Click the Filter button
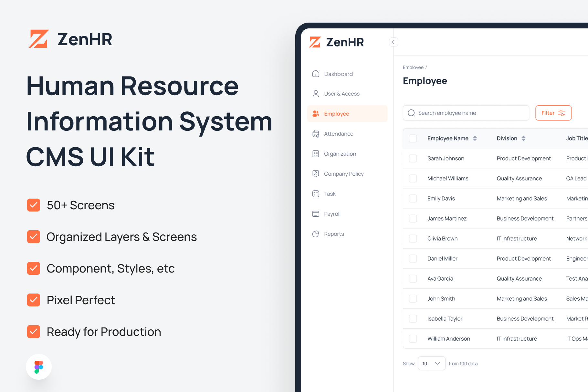This screenshot has width=588, height=392. coord(553,113)
